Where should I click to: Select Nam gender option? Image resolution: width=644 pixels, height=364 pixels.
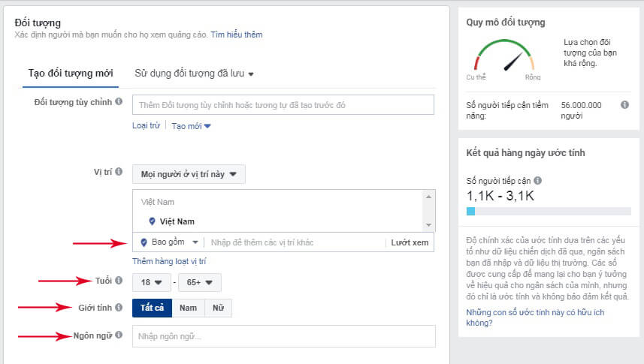tap(188, 308)
